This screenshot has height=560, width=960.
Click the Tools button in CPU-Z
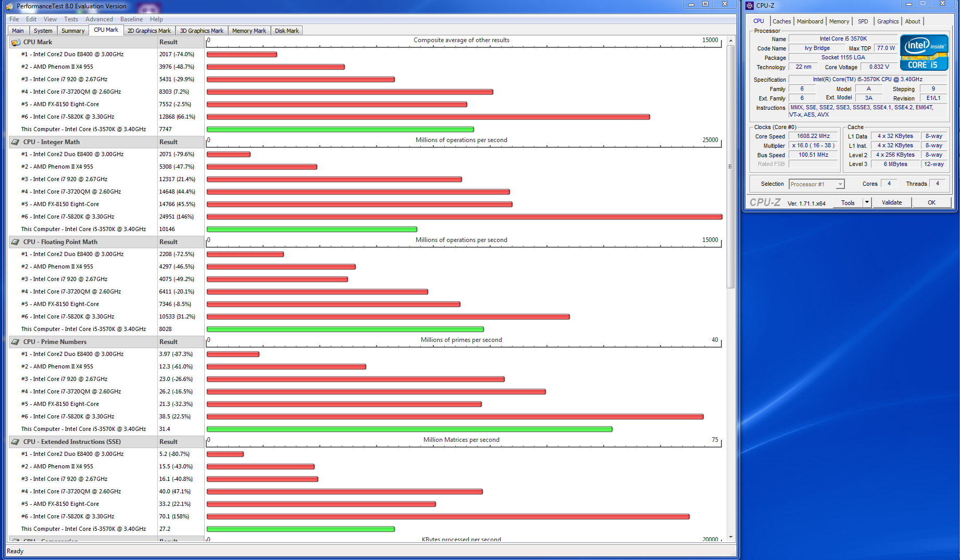[x=848, y=203]
